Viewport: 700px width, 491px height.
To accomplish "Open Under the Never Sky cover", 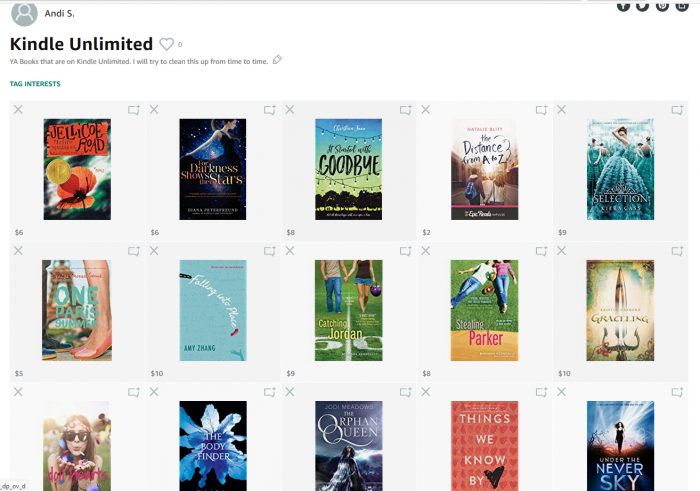I will (x=620, y=445).
